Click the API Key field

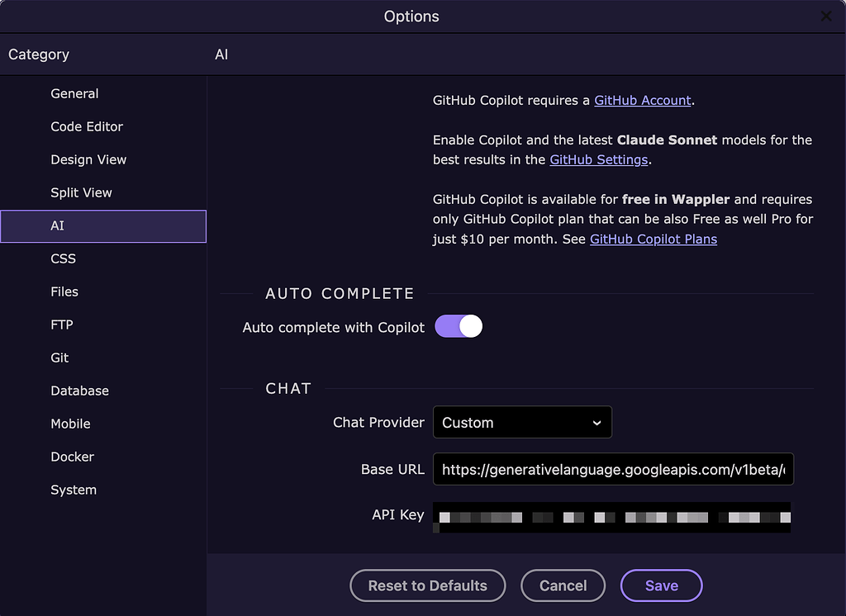click(x=612, y=517)
